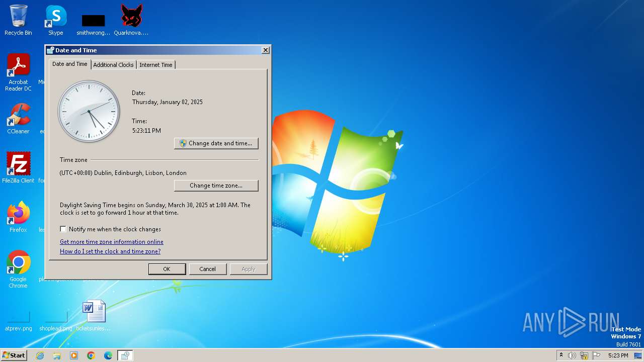The height and width of the screenshot is (362, 644).
Task: Click the Show desktop tray button
Action: tap(638, 355)
